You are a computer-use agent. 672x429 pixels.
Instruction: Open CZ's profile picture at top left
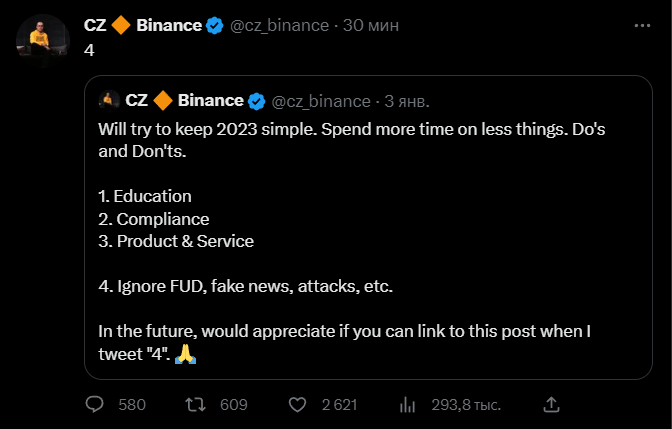[39, 38]
